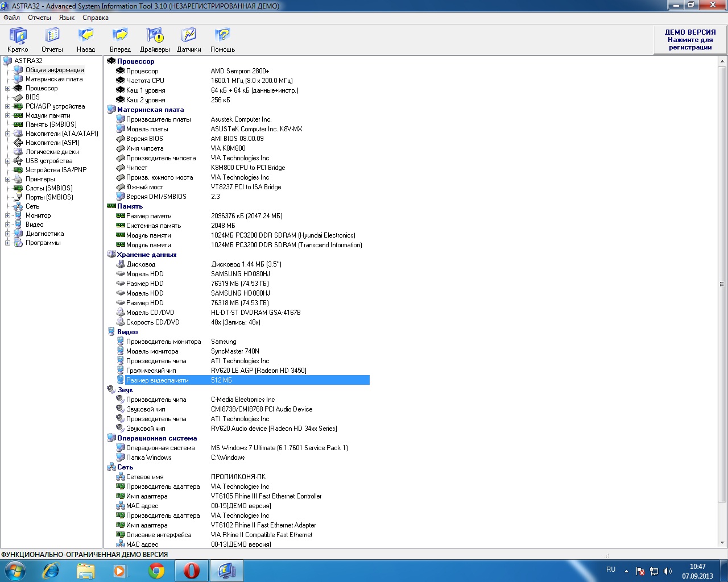
Task: Expand the Модули памяти tree node
Action: click(x=8, y=115)
